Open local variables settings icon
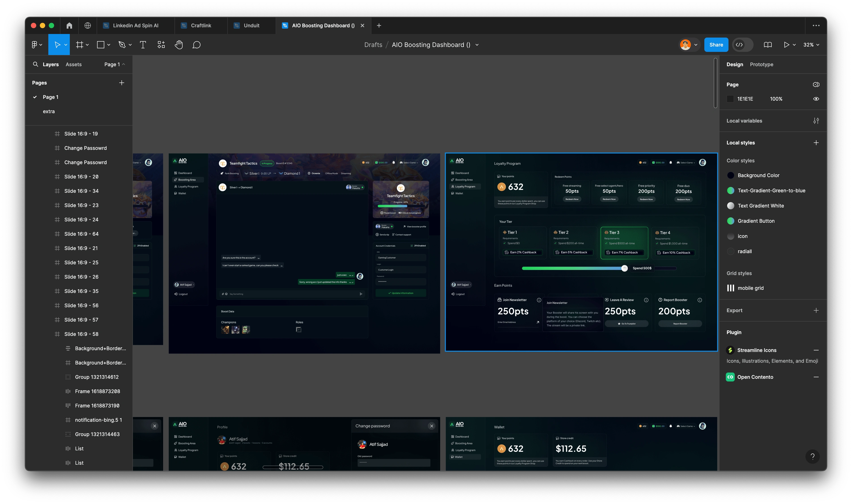This screenshot has width=852, height=504. pyautogui.click(x=816, y=121)
